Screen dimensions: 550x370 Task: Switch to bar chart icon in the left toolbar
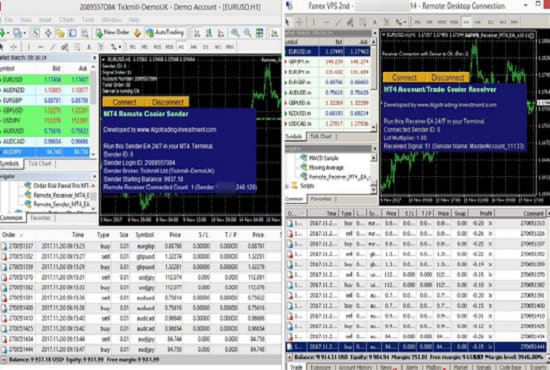[197, 33]
